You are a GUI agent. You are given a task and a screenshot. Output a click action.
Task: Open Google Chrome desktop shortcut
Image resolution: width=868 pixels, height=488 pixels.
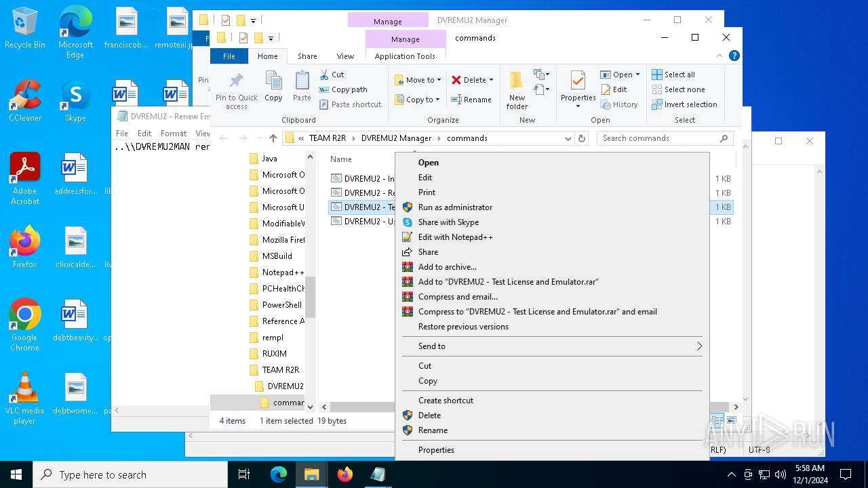coord(24,326)
